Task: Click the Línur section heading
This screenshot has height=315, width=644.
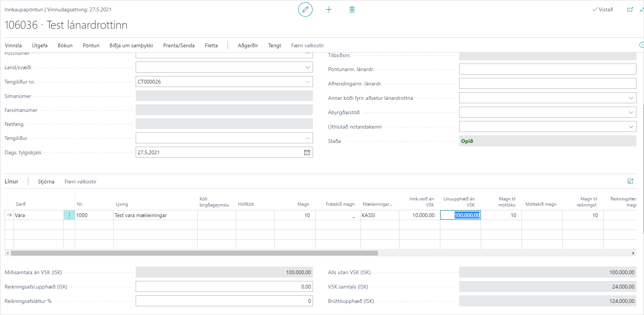Action: tap(11, 182)
